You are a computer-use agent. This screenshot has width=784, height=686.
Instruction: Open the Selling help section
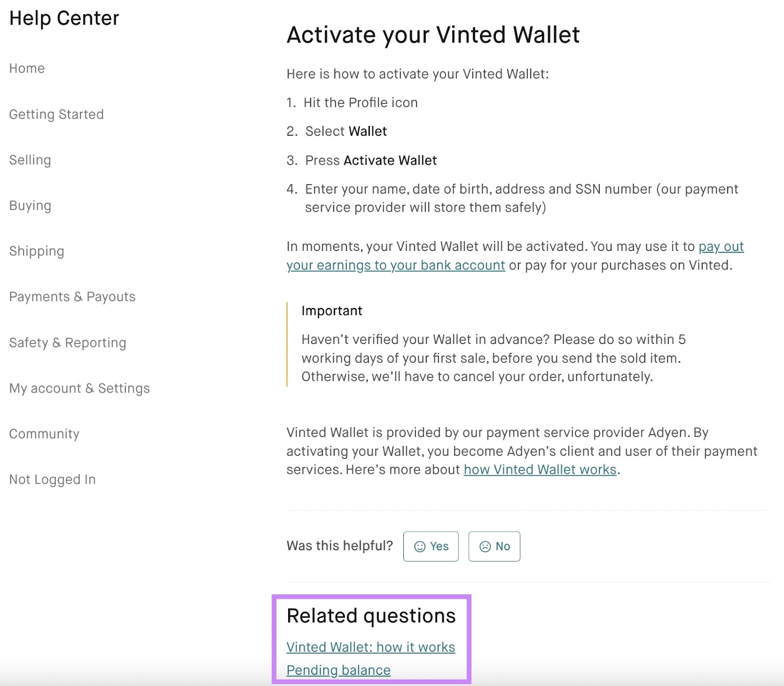point(30,160)
